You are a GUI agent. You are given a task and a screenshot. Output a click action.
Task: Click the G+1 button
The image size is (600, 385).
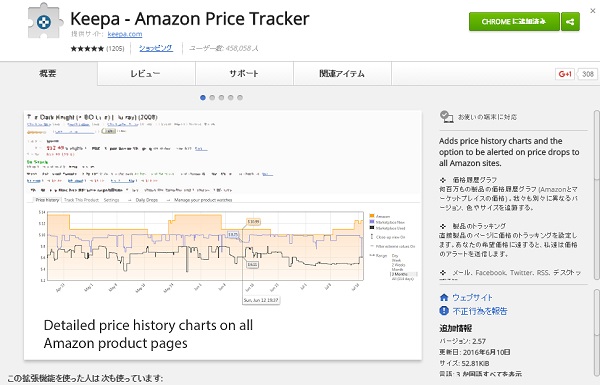565,74
